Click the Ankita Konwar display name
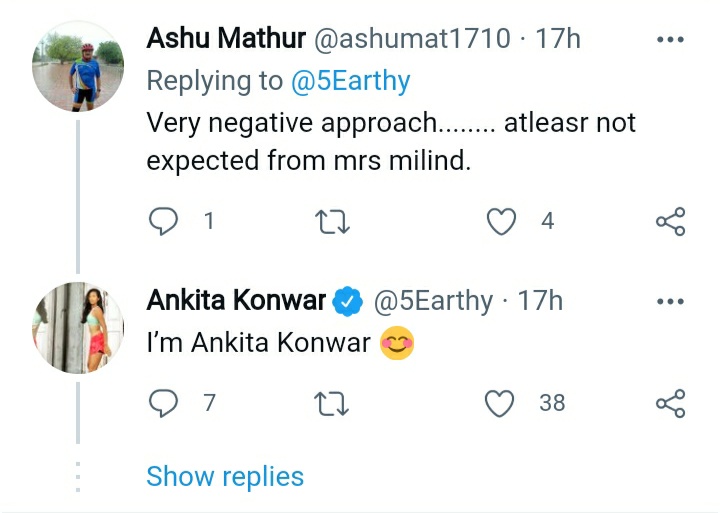The height and width of the screenshot is (513, 720). point(236,300)
